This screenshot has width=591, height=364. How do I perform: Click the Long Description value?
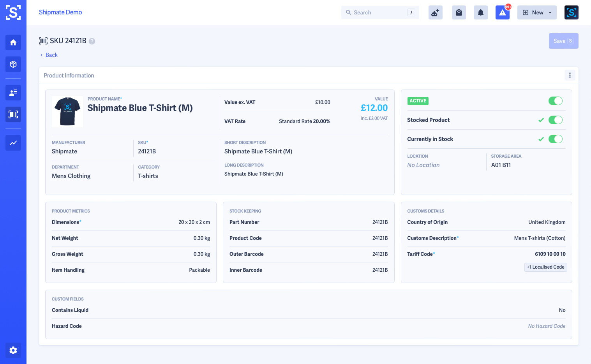pos(254,174)
